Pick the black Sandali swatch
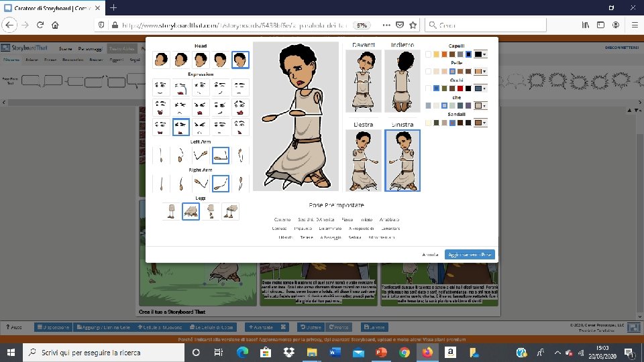The height and width of the screenshot is (362, 644). click(x=468, y=123)
